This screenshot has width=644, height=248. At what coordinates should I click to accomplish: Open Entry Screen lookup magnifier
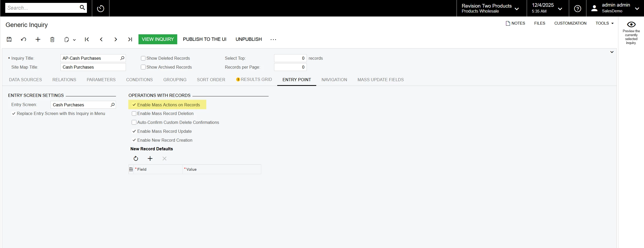pos(113,105)
